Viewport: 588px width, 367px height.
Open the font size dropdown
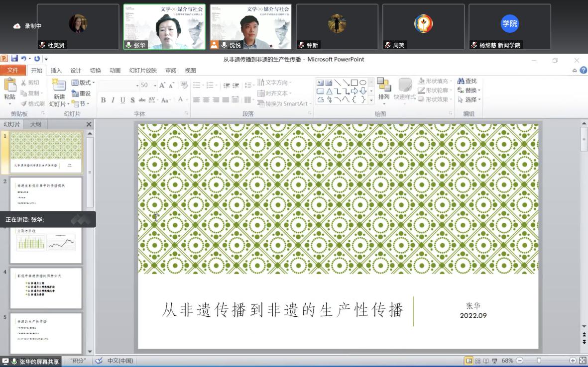pyautogui.click(x=155, y=86)
